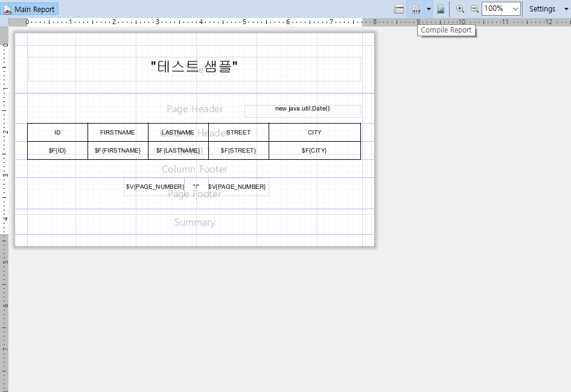571x392 pixels.
Task: Expand the Compile Report dropdown arrow
Action: click(429, 8)
